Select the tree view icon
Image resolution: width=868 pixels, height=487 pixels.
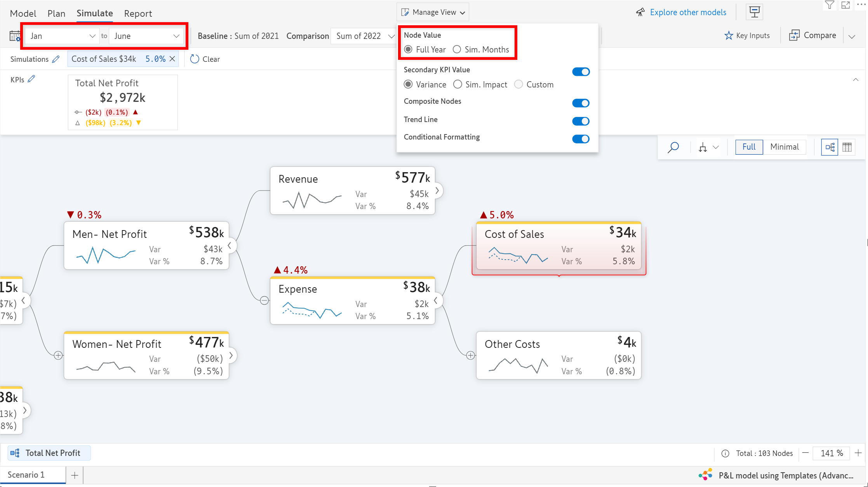(x=830, y=147)
